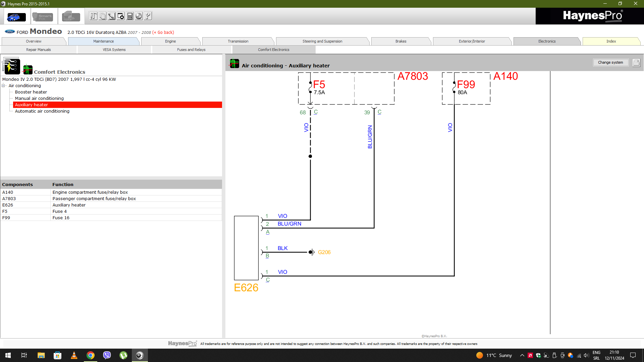Click the HaynesPro logo banner
The height and width of the screenshot is (362, 644).
click(590, 16)
